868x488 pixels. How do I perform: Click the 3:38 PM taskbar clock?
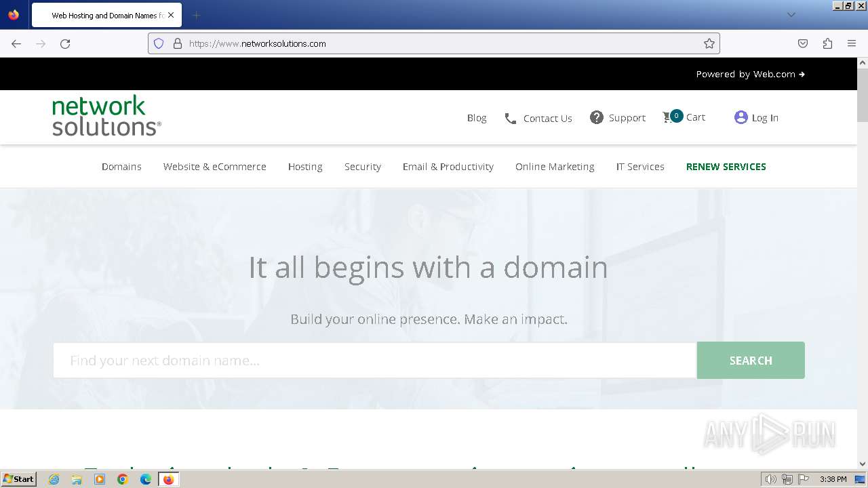click(x=833, y=479)
